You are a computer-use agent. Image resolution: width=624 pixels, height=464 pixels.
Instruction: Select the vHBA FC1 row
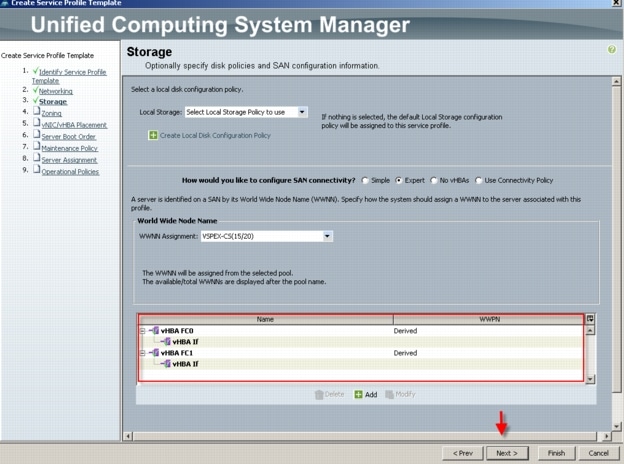point(361,353)
